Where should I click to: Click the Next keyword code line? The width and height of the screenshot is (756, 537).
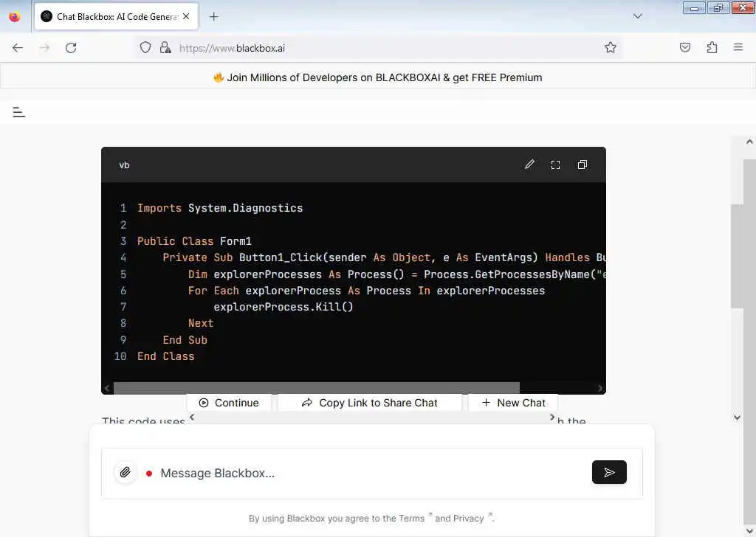(201, 323)
